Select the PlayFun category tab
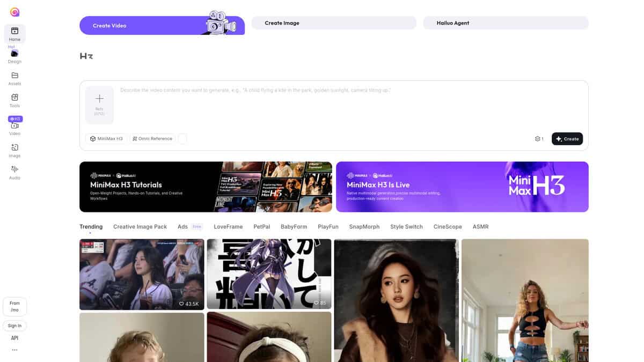The image size is (644, 362). [x=328, y=227]
